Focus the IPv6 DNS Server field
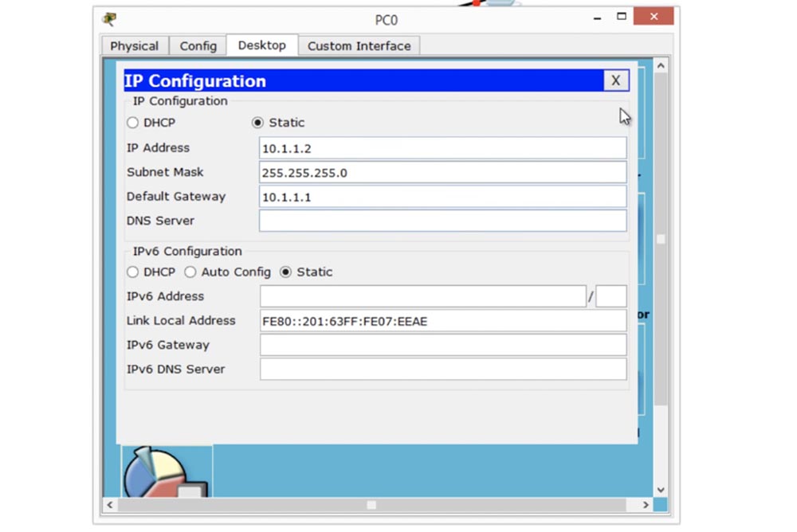Image resolution: width=797 pixels, height=532 pixels. pyautogui.click(x=443, y=370)
